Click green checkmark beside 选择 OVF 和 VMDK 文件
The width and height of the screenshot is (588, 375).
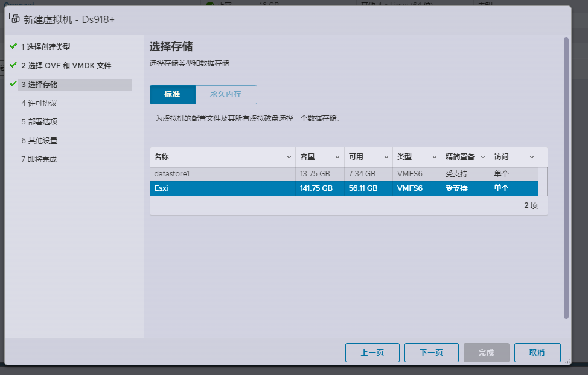[13, 65]
